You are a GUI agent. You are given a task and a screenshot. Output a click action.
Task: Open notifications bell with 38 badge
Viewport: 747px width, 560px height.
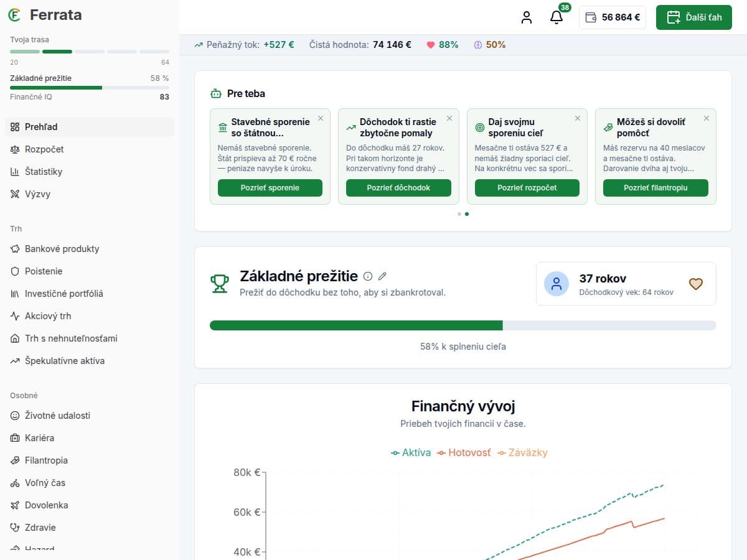557,17
